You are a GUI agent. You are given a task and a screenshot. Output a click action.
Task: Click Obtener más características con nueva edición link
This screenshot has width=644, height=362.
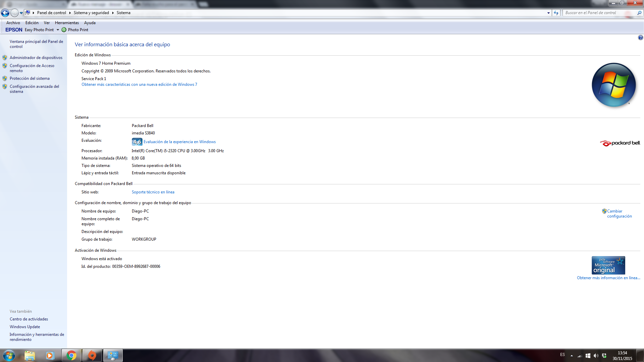[x=139, y=84]
